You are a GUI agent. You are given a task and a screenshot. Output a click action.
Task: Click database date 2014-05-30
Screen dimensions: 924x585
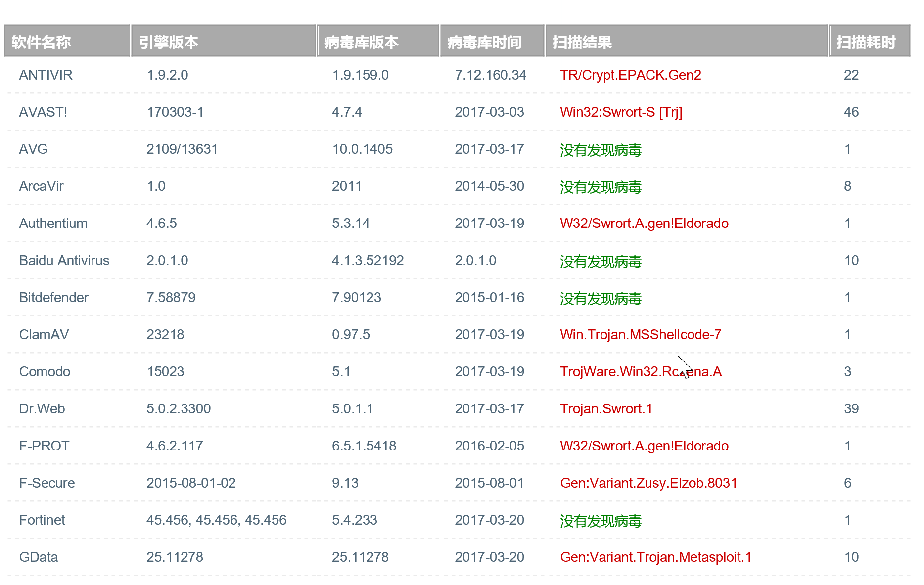click(489, 186)
